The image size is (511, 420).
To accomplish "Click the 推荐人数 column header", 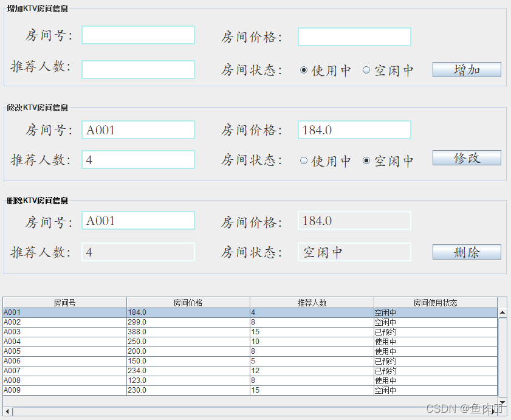I will [312, 303].
